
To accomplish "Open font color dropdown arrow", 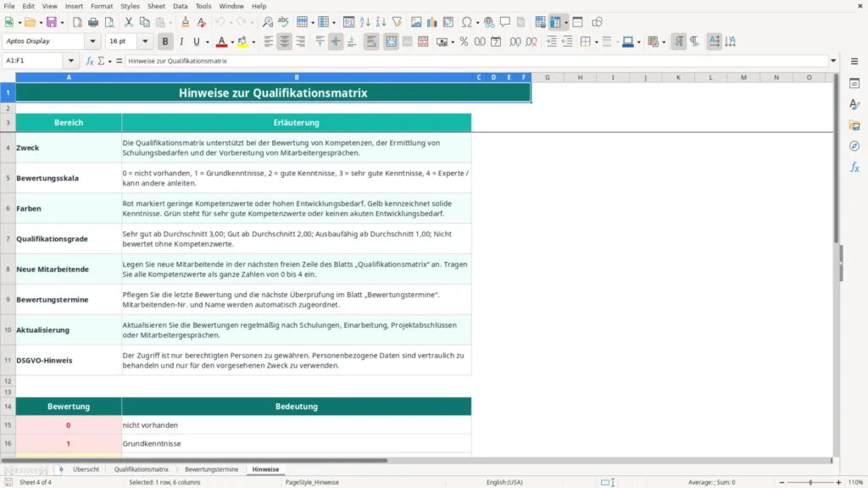I will [x=232, y=42].
